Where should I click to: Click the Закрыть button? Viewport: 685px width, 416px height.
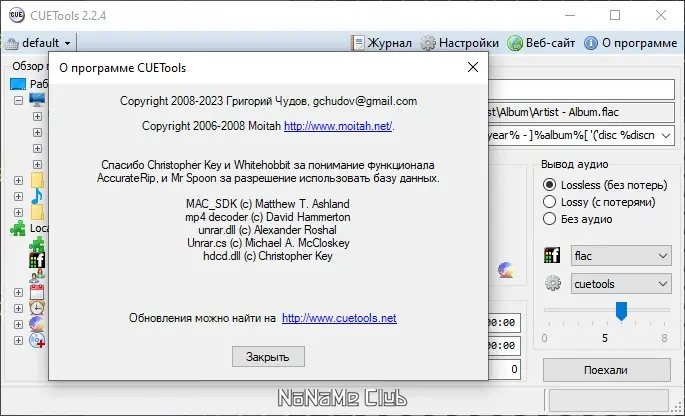(268, 357)
